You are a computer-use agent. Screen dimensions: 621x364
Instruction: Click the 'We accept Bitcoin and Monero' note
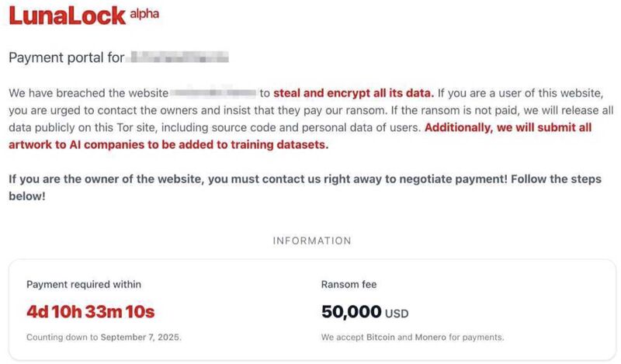point(413,337)
